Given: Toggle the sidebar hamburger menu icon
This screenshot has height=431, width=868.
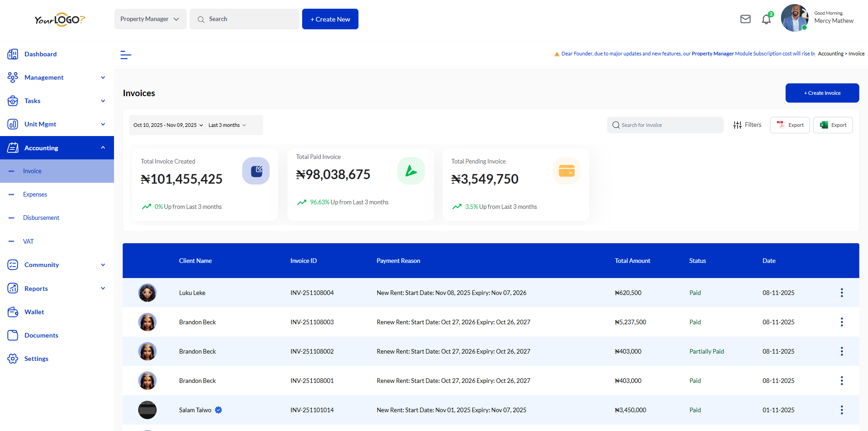Looking at the screenshot, I should click(125, 55).
